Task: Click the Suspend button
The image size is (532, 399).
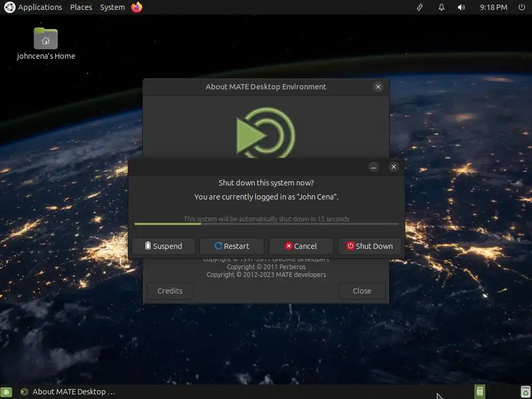Action: pyautogui.click(x=164, y=246)
